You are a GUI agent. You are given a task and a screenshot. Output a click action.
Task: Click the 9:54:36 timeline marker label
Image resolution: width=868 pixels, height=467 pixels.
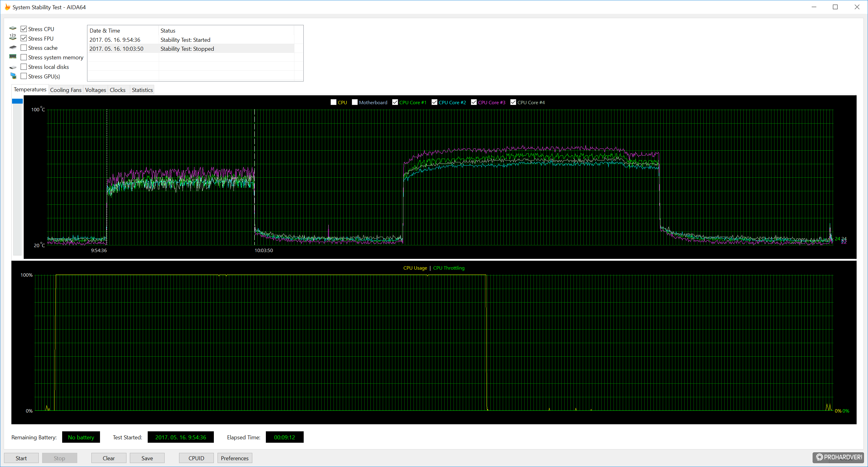[99, 250]
